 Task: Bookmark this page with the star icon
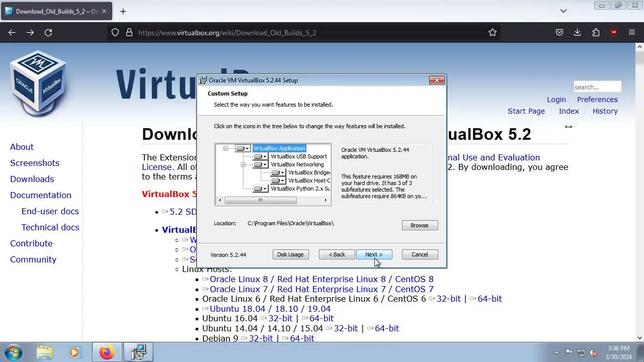coord(493,33)
